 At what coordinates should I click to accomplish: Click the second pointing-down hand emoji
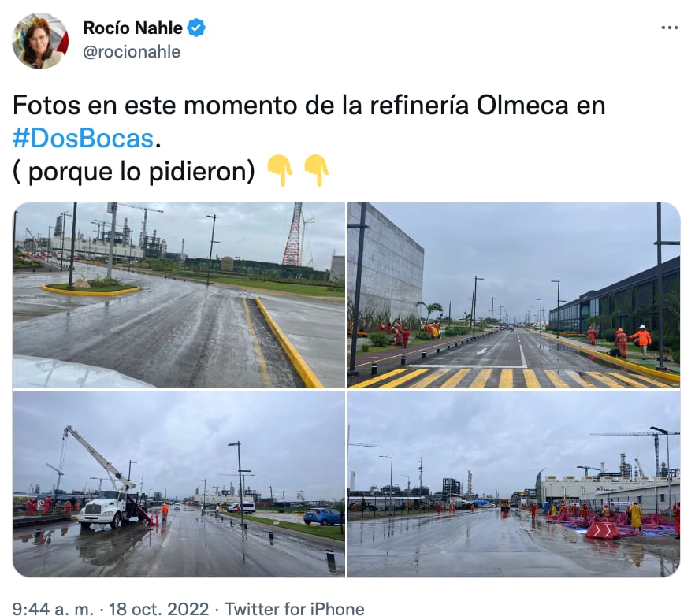coord(316,171)
